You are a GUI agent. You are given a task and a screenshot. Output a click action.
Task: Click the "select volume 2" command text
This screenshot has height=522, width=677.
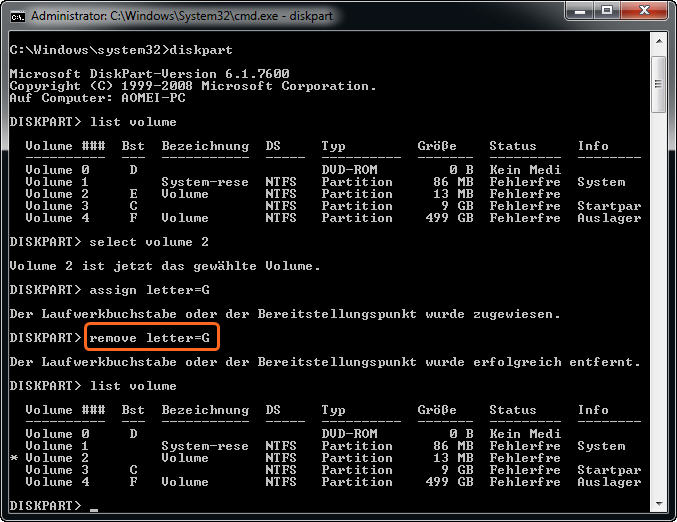pyautogui.click(x=149, y=242)
